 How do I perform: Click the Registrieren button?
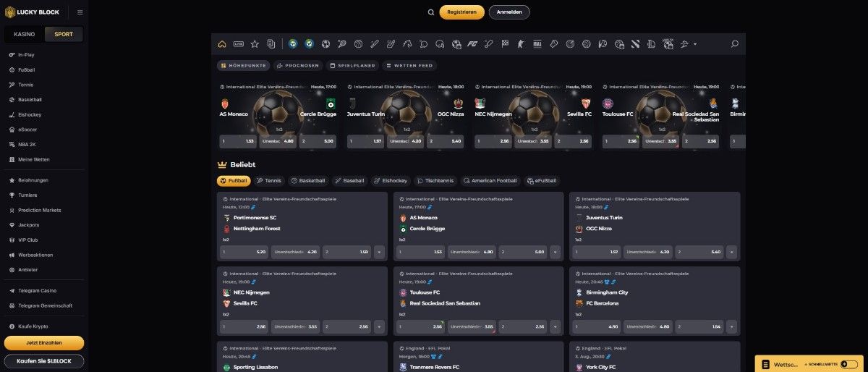tap(462, 12)
